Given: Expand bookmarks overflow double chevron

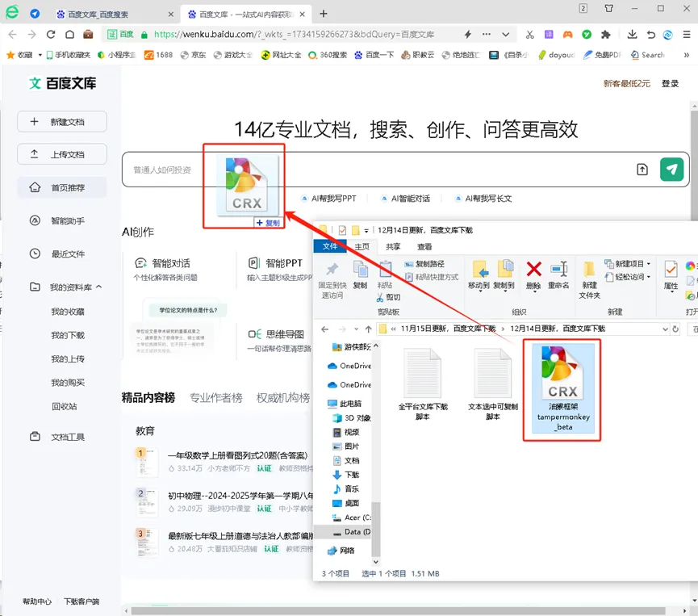Looking at the screenshot, I should (687, 55).
